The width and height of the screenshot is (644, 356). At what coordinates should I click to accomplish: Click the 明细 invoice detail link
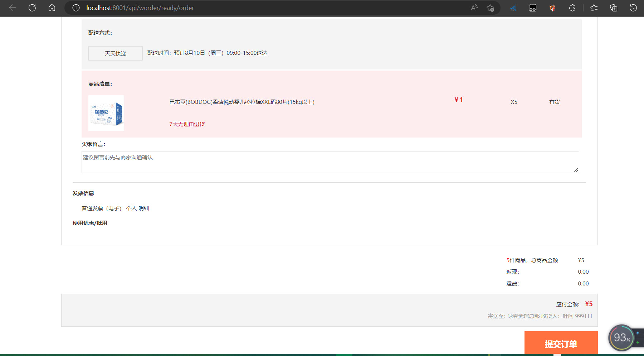(144, 208)
